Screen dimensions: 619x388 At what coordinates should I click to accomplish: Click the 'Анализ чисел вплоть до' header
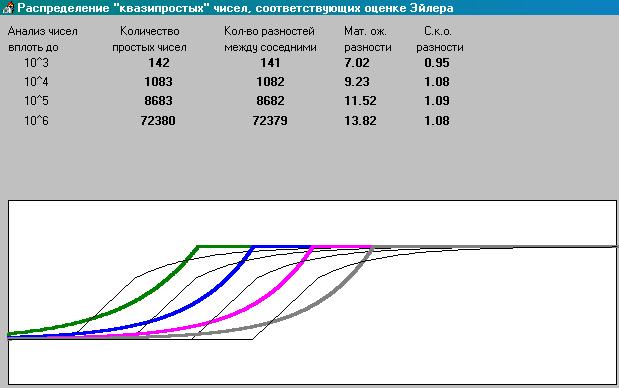[43, 39]
